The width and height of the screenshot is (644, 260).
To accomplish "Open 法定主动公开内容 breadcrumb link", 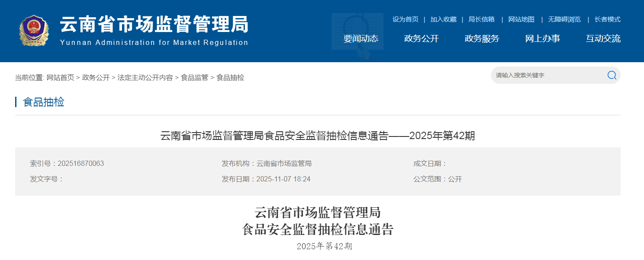I will [145, 78].
